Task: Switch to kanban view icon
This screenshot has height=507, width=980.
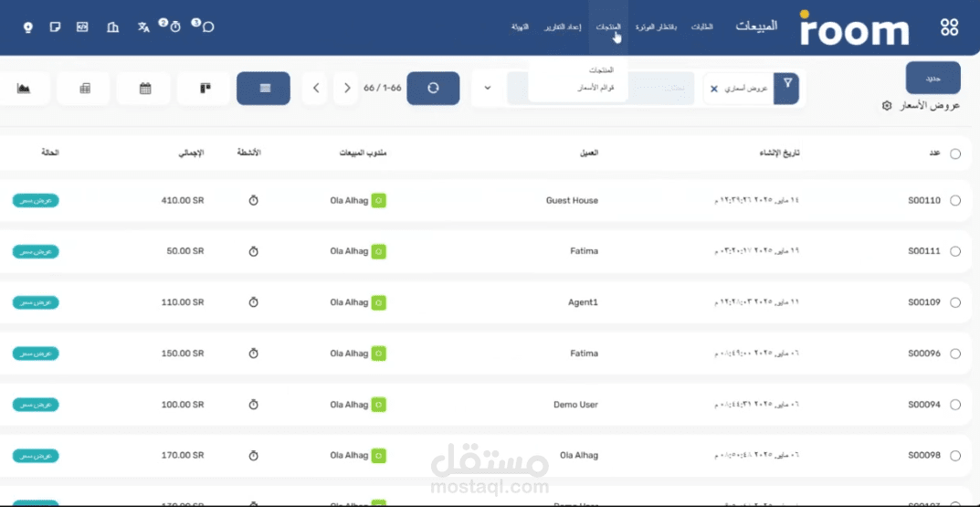Action: (x=205, y=88)
